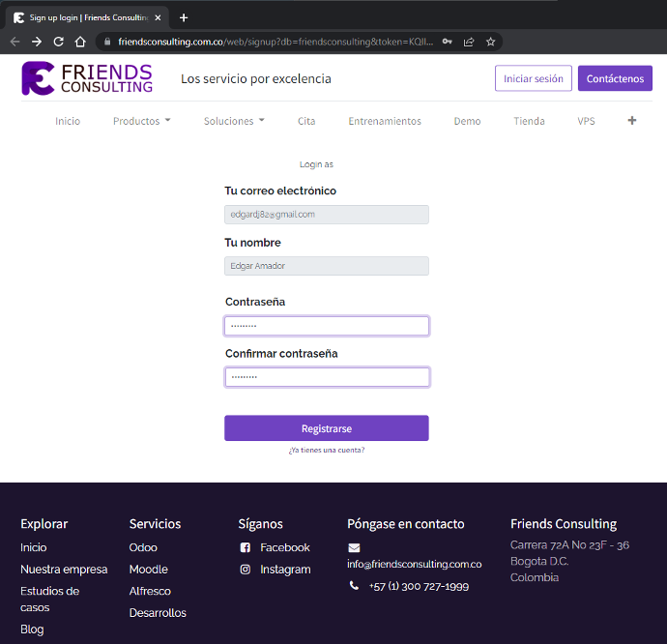
Task: Click the Registrarse button
Action: coord(326,428)
